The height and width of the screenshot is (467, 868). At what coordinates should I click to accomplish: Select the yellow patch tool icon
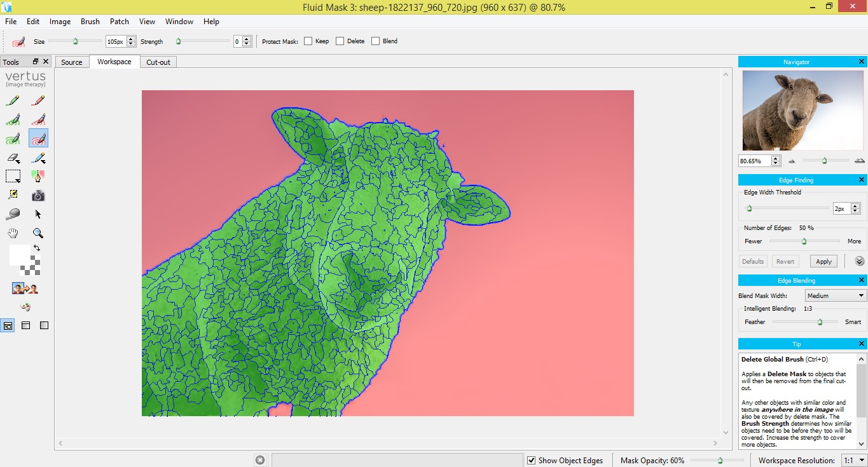[x=13, y=195]
